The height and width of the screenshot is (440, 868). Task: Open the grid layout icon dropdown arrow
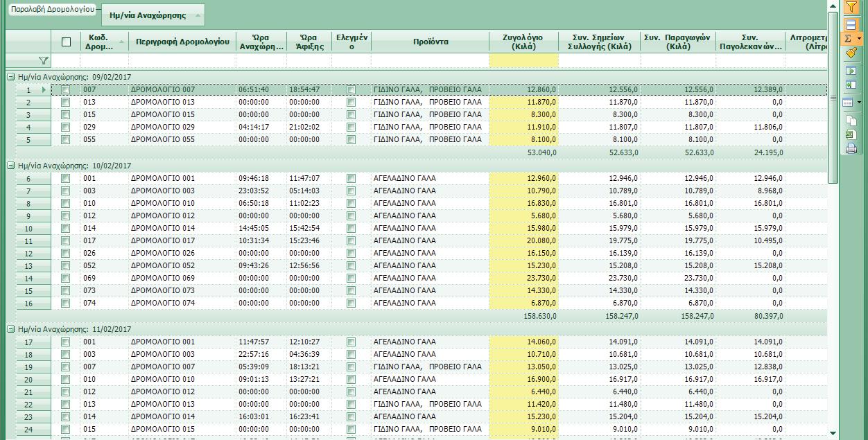pos(860,103)
